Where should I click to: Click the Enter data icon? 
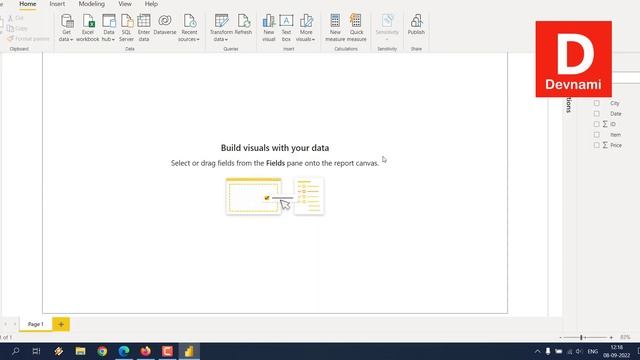(x=144, y=21)
